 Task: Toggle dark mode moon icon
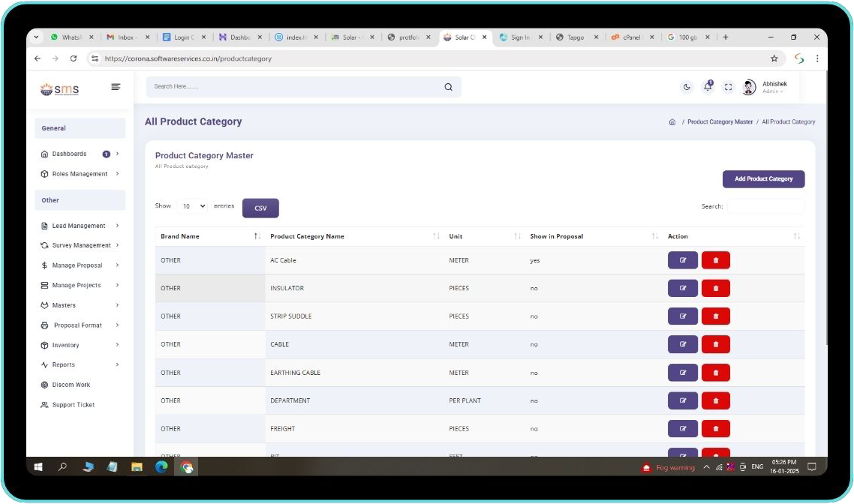[687, 87]
